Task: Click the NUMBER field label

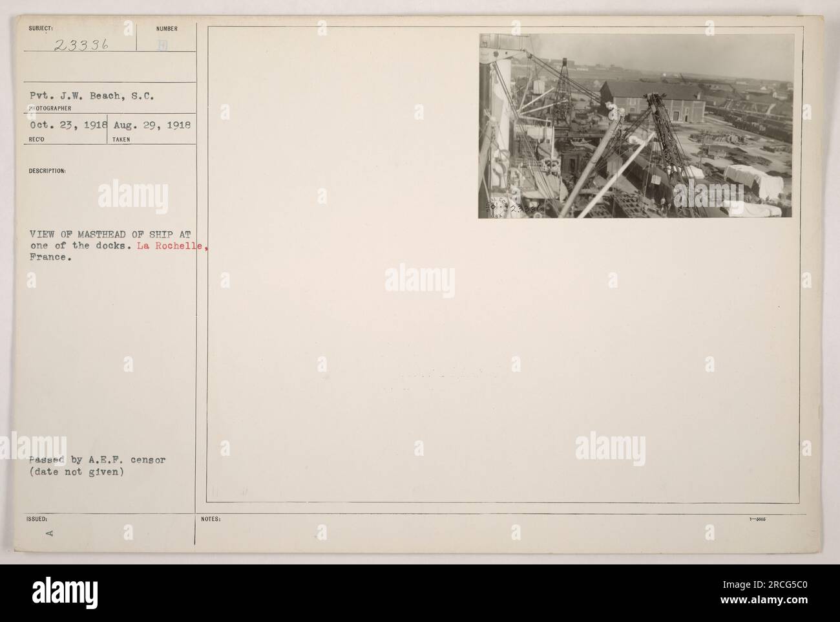Action: coord(167,28)
